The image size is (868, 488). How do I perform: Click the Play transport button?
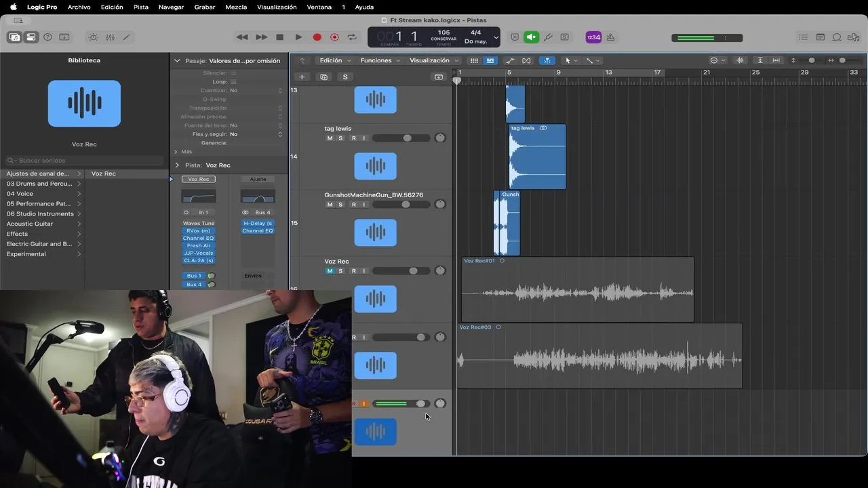point(298,37)
